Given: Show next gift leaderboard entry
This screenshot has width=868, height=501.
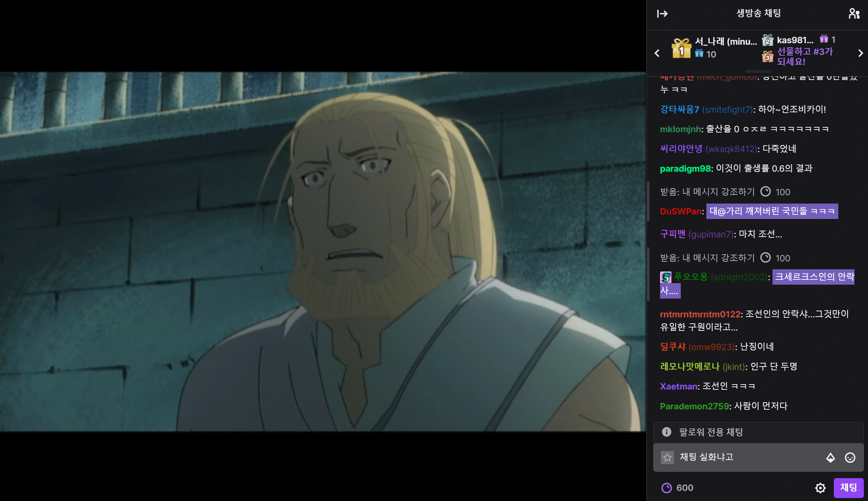Looking at the screenshot, I should pyautogui.click(x=860, y=53).
